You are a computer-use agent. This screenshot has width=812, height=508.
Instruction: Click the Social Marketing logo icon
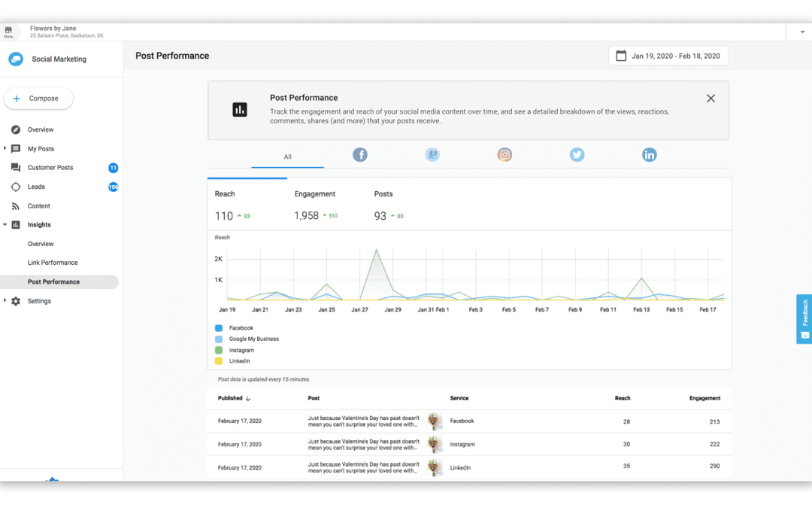(16, 59)
